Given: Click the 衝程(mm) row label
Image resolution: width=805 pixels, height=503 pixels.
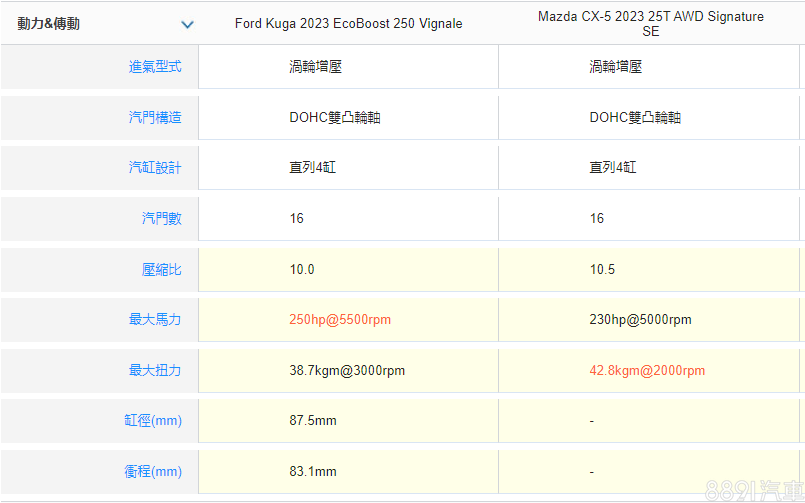Looking at the screenshot, I should [x=152, y=471].
